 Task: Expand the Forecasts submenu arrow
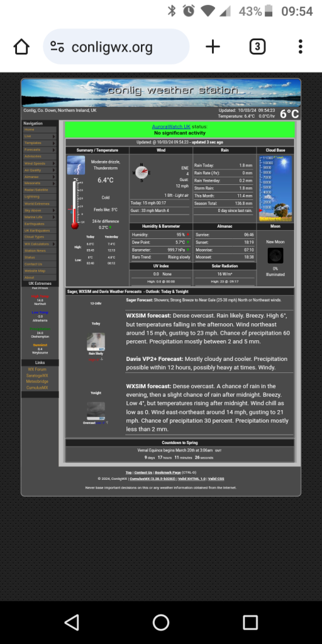tap(53, 150)
